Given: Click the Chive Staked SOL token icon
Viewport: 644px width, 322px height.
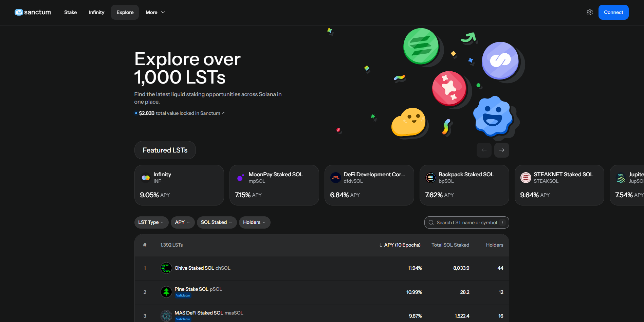Looking at the screenshot, I should 166,268.
